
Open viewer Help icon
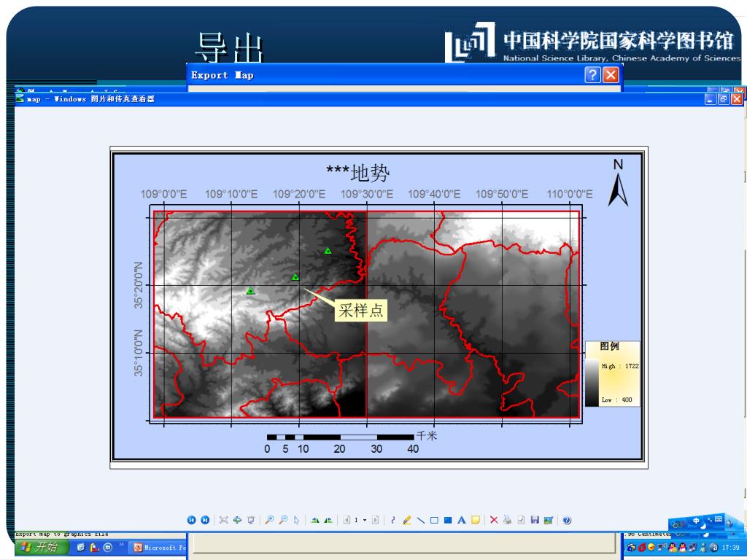click(566, 520)
